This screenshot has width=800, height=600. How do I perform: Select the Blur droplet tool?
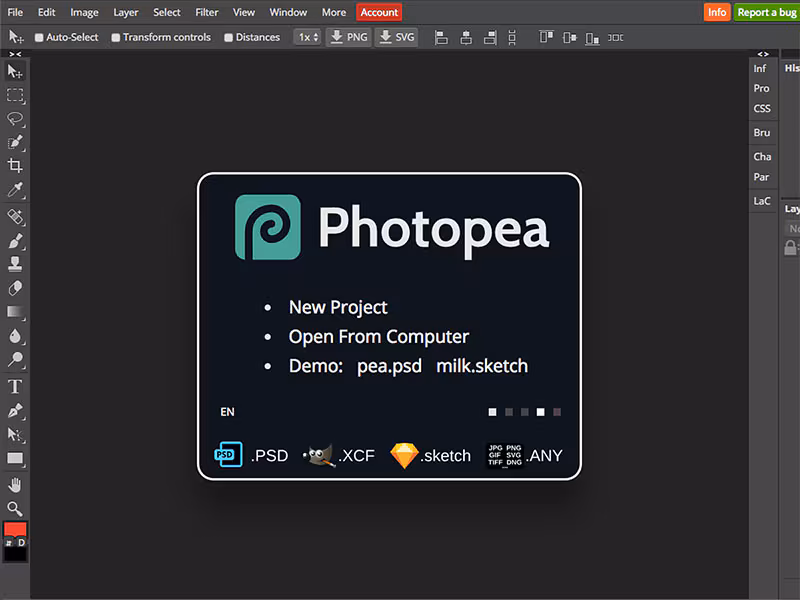pos(15,336)
